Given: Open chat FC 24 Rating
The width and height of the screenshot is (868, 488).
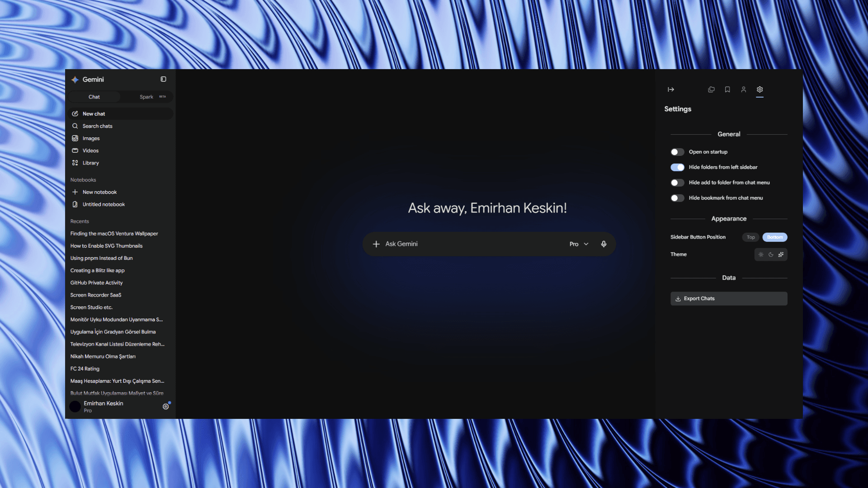Looking at the screenshot, I should pos(85,369).
